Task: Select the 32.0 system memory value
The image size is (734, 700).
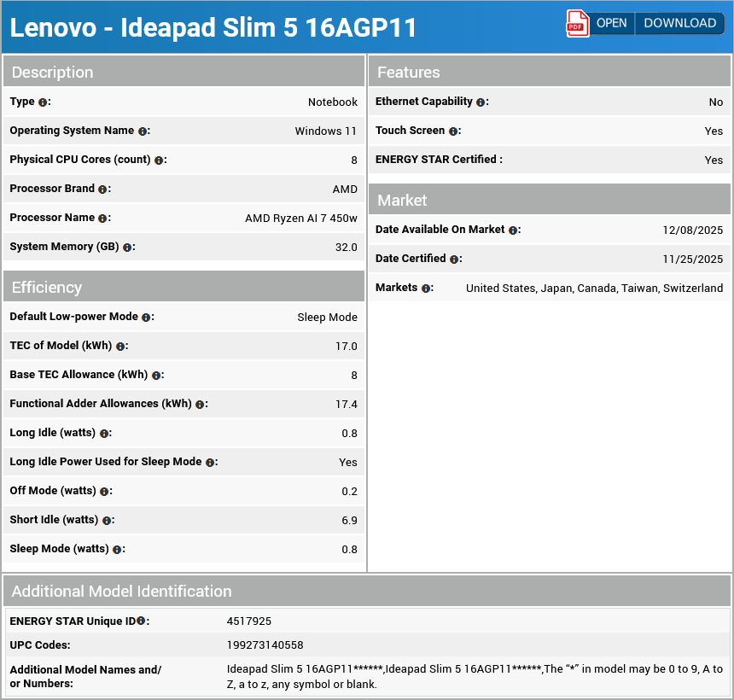Action: click(347, 248)
